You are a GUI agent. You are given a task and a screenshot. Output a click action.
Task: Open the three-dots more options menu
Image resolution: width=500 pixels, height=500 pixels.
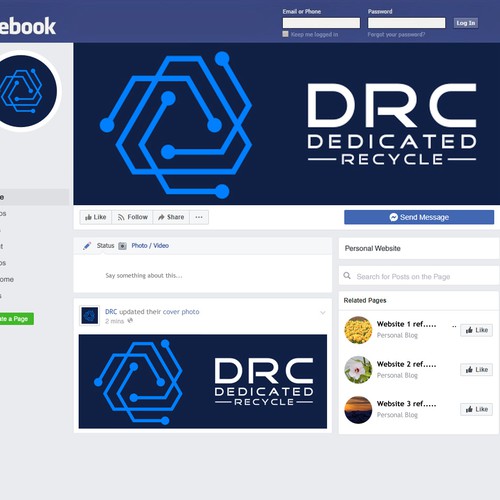pyautogui.click(x=199, y=217)
